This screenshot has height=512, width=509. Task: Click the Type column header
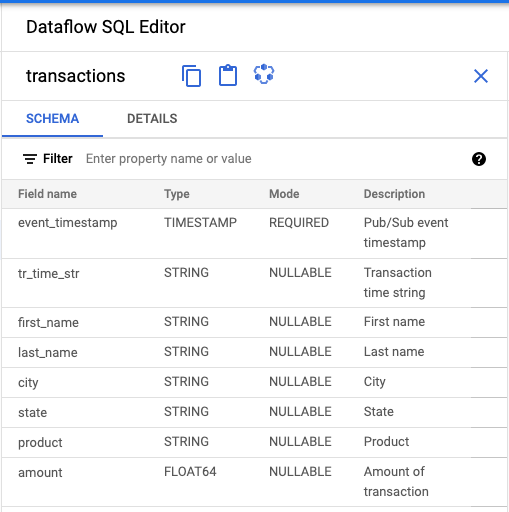pyautogui.click(x=177, y=194)
